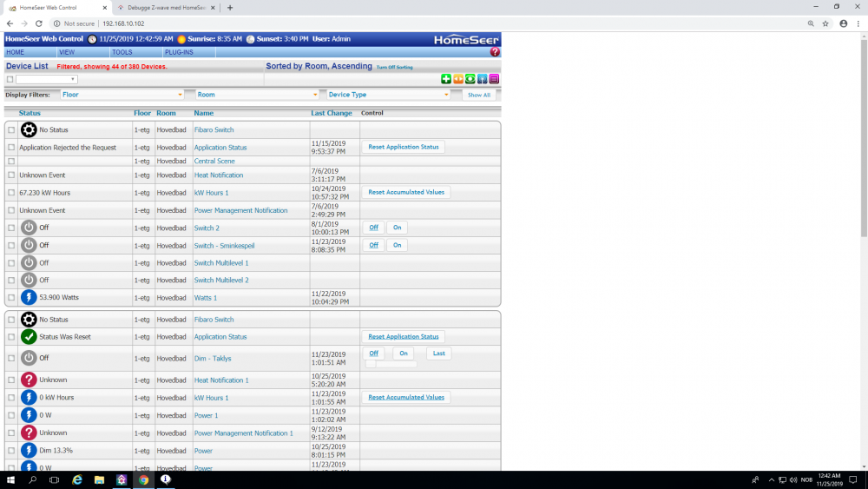868x489 pixels.
Task: Click the Windows Start button
Action: point(10,480)
